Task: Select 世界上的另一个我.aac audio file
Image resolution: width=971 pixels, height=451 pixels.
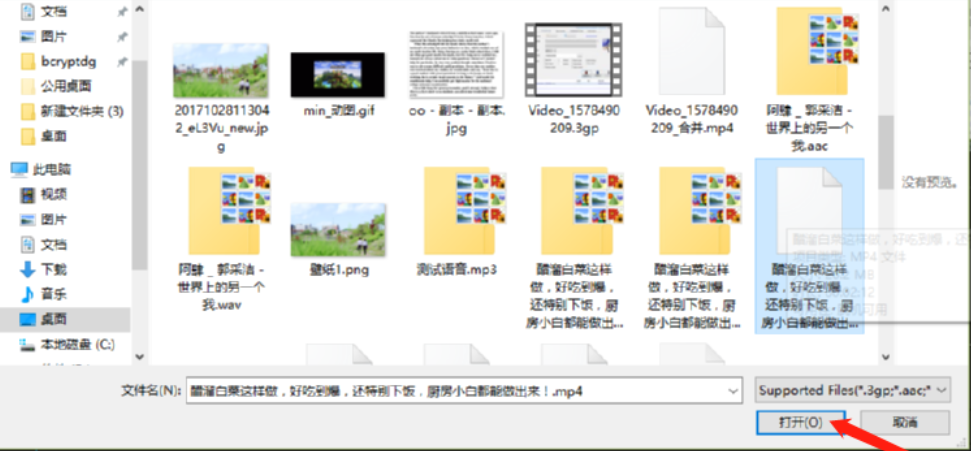Action: [809, 79]
